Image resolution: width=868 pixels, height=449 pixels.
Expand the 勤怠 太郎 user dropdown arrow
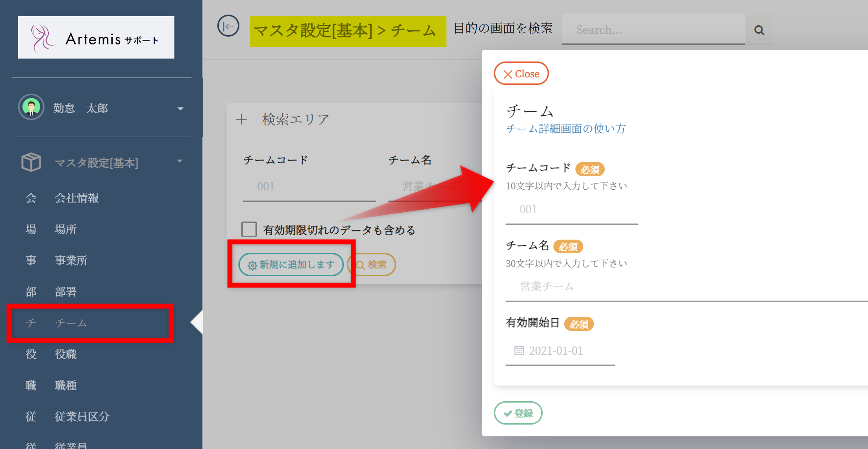(x=180, y=108)
